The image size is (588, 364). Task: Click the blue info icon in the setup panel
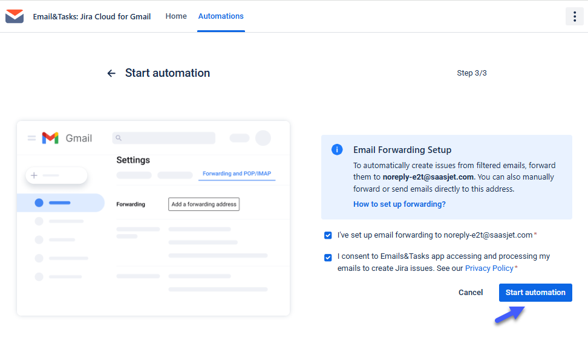pos(337,149)
